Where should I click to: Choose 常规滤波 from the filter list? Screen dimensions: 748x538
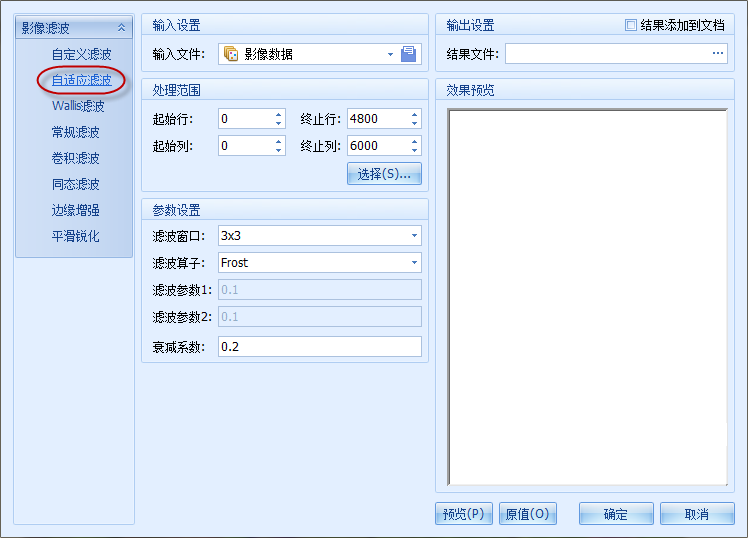pos(76,132)
